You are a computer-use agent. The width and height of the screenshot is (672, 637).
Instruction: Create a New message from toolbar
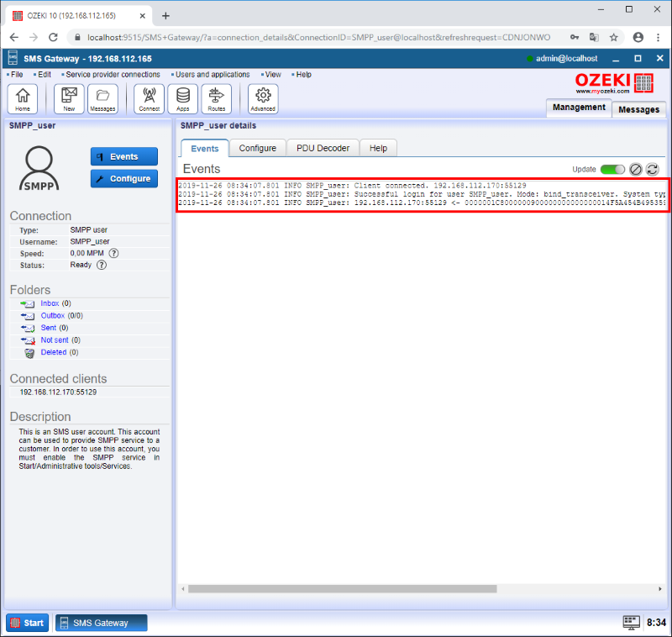click(x=69, y=99)
